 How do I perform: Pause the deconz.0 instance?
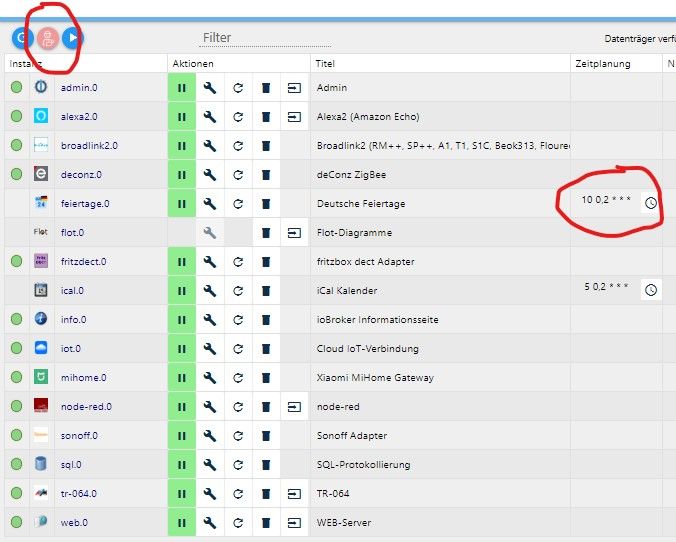pos(182,175)
